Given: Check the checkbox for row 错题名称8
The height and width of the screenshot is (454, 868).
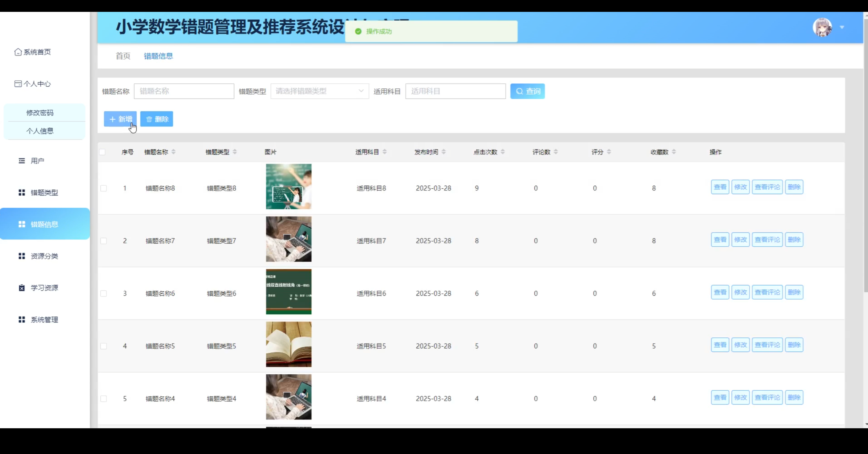Looking at the screenshot, I should point(104,188).
